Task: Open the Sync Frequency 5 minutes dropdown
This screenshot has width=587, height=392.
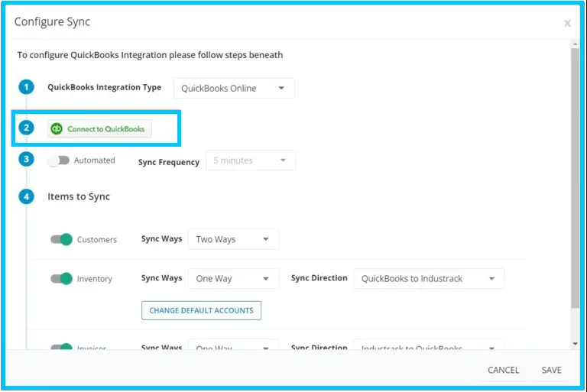Action: point(251,160)
